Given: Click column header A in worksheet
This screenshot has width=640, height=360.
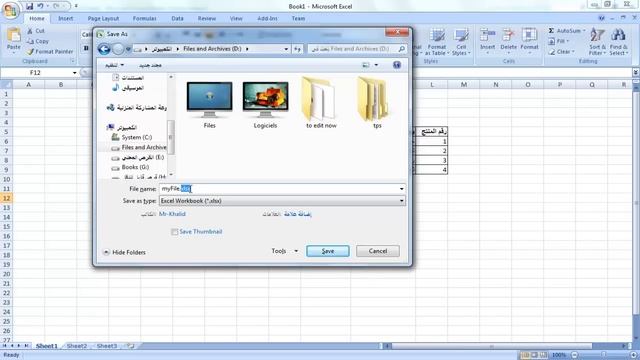Looking at the screenshot, I should click(29, 84).
